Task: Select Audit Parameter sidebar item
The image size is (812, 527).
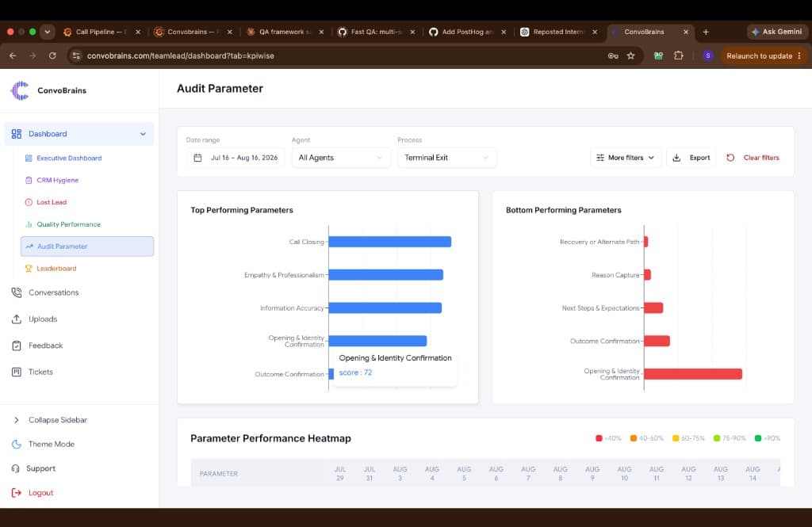Action: click(87, 246)
